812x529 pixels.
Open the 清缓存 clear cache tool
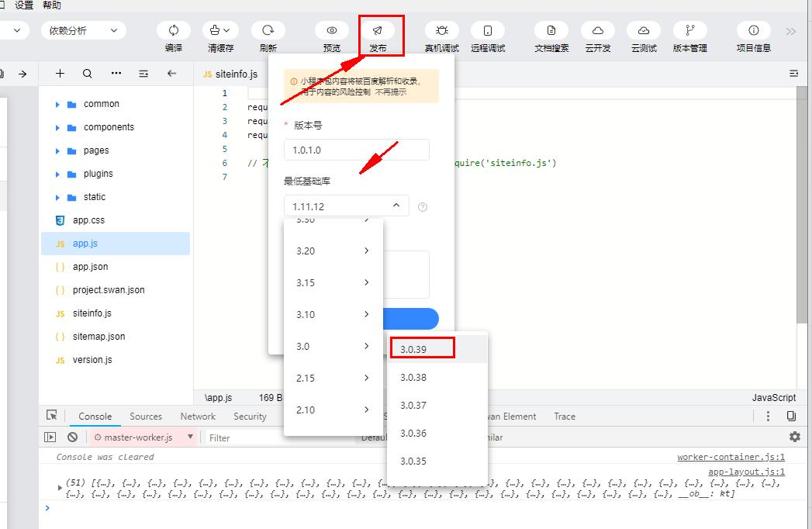point(220,30)
